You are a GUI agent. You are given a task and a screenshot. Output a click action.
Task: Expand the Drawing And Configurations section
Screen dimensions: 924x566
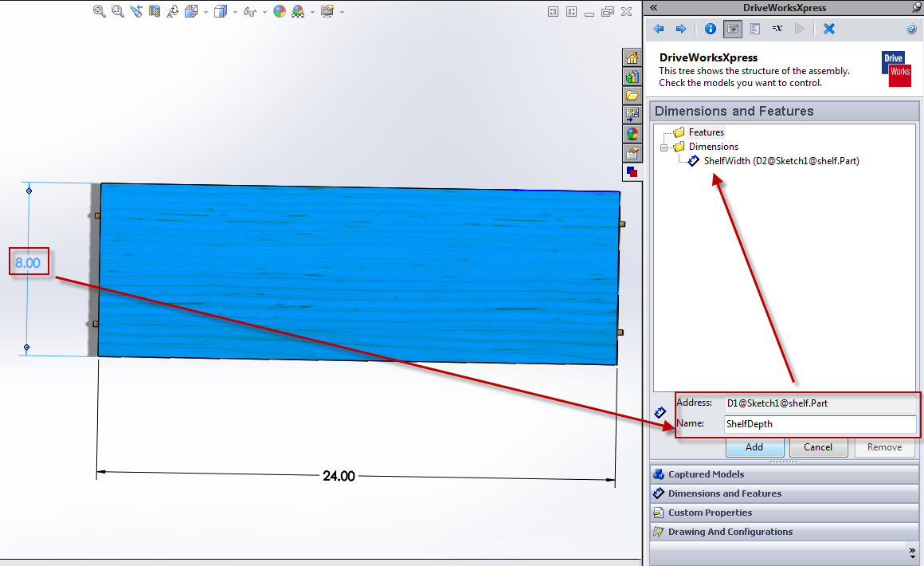pos(785,531)
